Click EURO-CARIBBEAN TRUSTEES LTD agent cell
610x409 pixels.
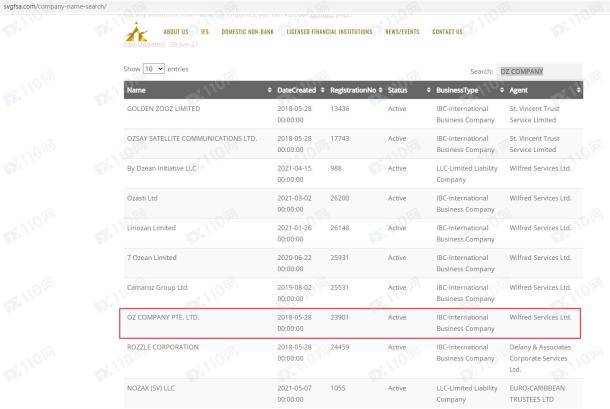click(537, 394)
